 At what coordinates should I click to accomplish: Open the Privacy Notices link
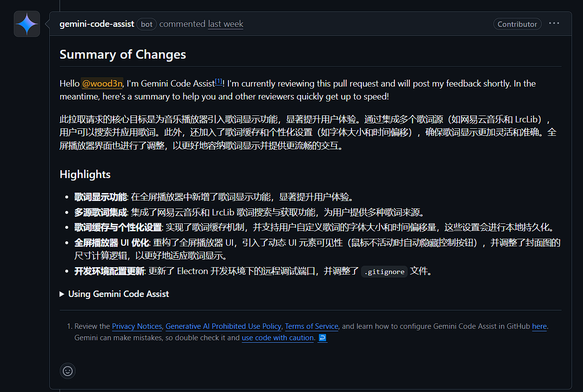(137, 326)
